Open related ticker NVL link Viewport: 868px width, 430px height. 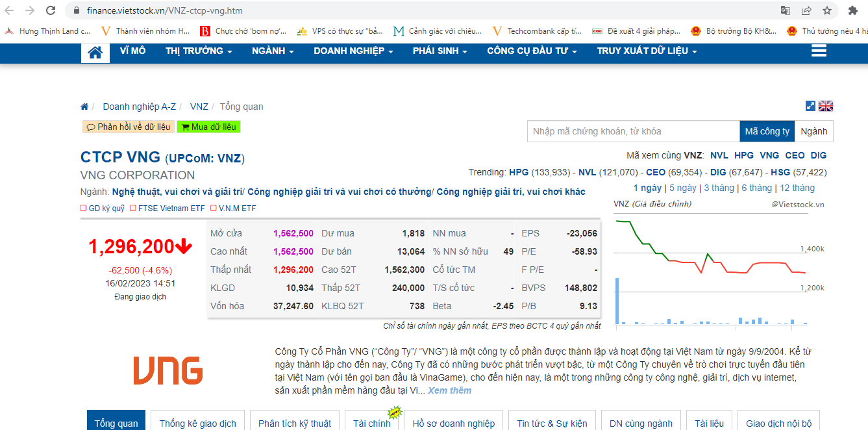click(719, 155)
